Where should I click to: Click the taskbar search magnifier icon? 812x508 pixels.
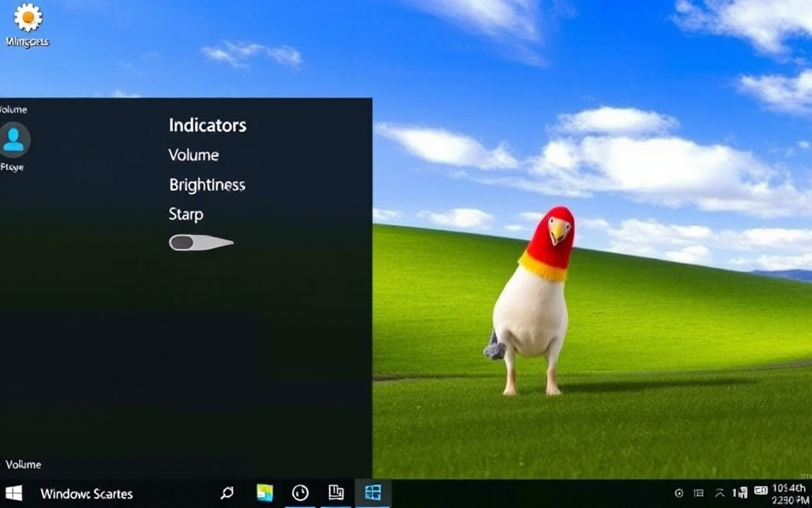tap(228, 493)
